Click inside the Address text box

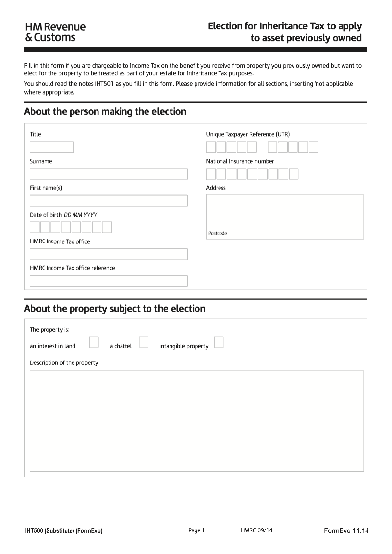(x=285, y=211)
